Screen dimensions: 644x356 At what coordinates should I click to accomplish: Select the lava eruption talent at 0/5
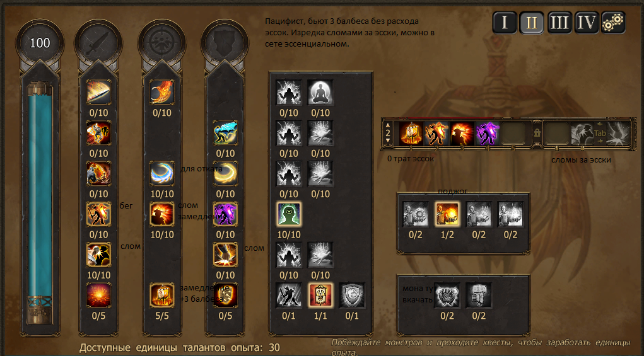click(x=98, y=296)
